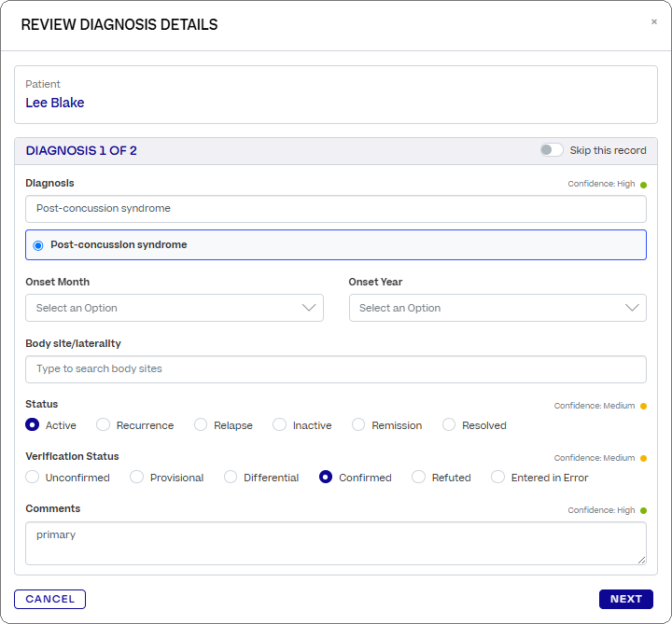Click the Onset Year chevron arrow

click(x=632, y=308)
